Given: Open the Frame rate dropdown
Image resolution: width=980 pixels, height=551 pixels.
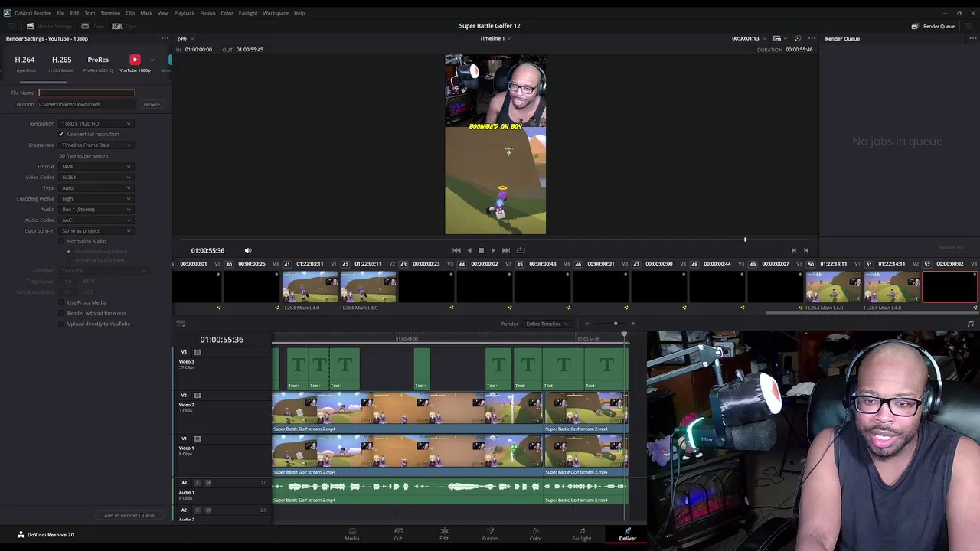Looking at the screenshot, I should [x=96, y=145].
